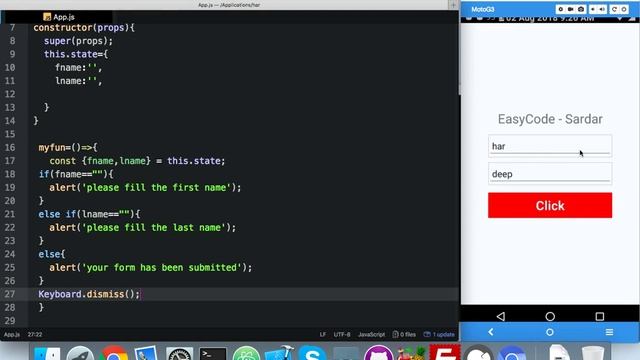Viewport: 640px width, 360px height.
Task: Click on 'myfun=()=>{' code line
Action: [68, 147]
